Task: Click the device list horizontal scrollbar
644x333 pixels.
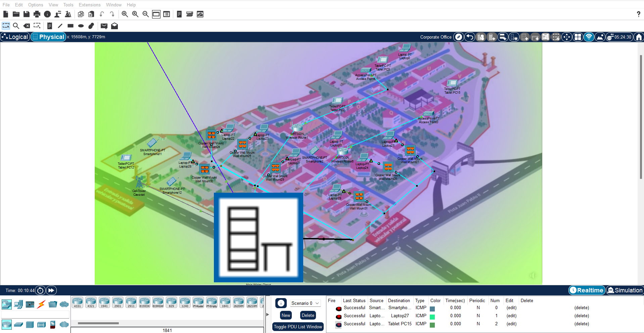Action: 98,323
